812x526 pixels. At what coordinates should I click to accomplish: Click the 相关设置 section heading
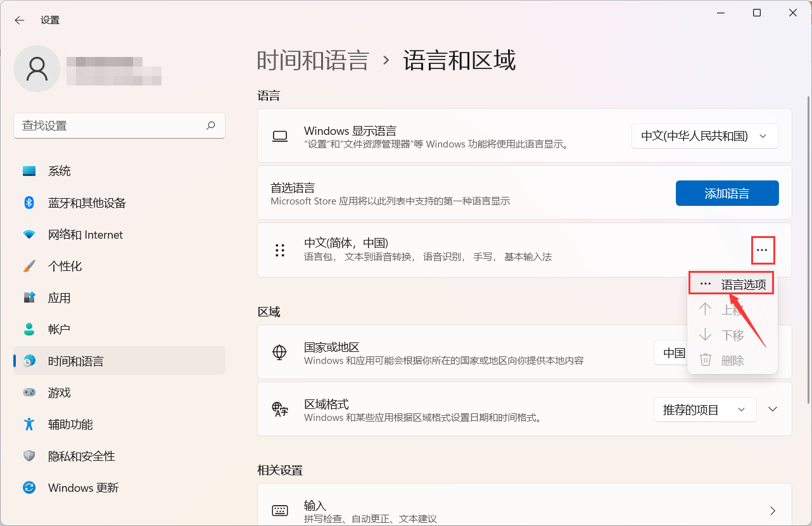point(280,470)
